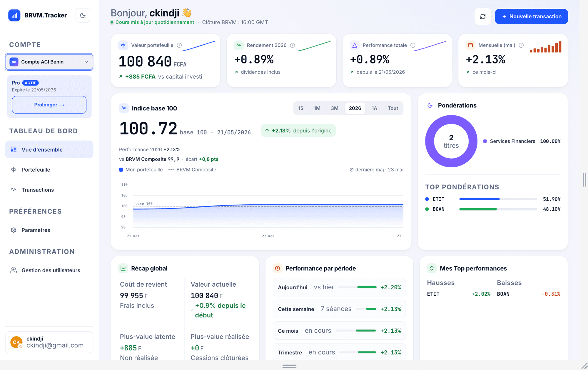Viewport: 588px width, 370px height.
Task: Open ckindji user profile card
Action: (x=49, y=342)
